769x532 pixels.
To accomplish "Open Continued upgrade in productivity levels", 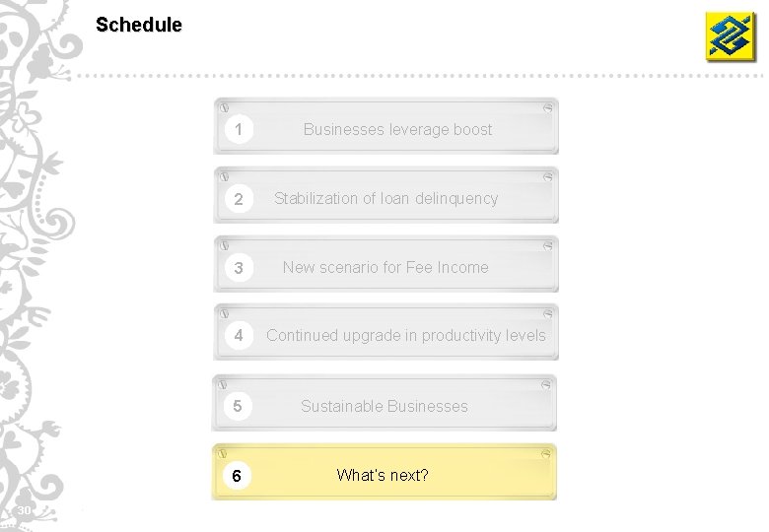I will click(x=405, y=335).
